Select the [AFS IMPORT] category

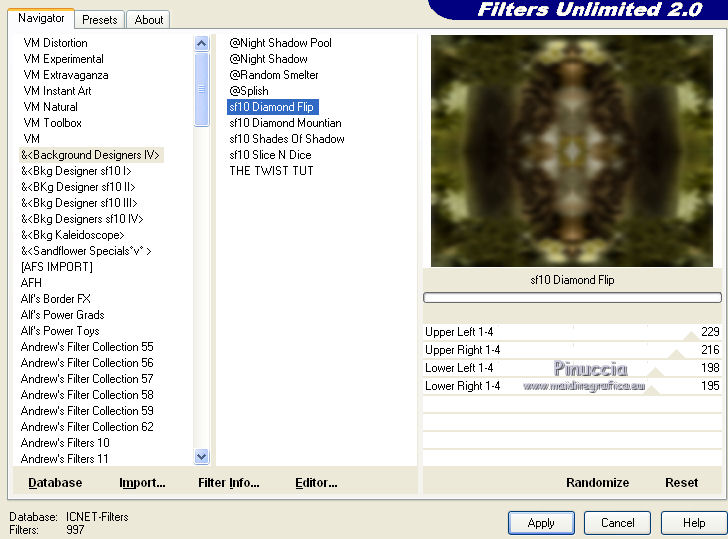click(x=57, y=267)
